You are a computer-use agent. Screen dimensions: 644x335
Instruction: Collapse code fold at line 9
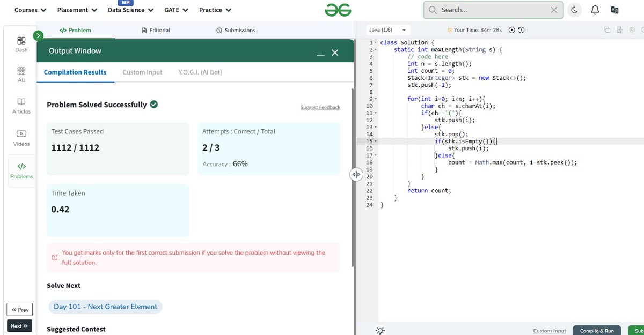point(376,99)
